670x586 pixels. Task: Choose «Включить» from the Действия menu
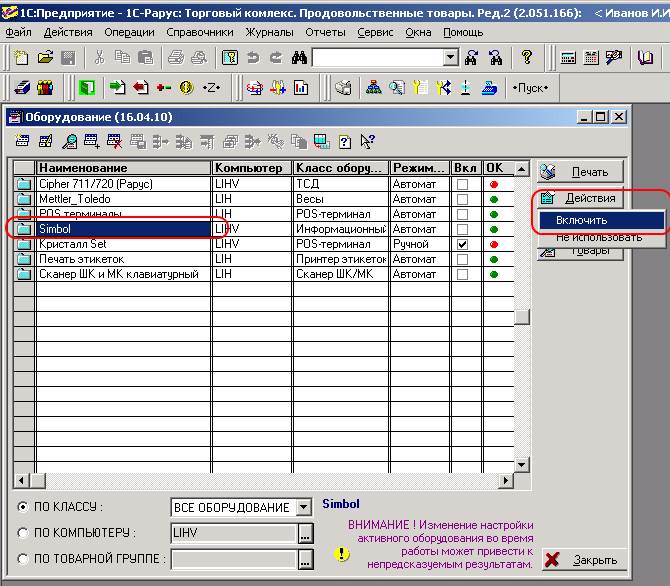click(582, 220)
